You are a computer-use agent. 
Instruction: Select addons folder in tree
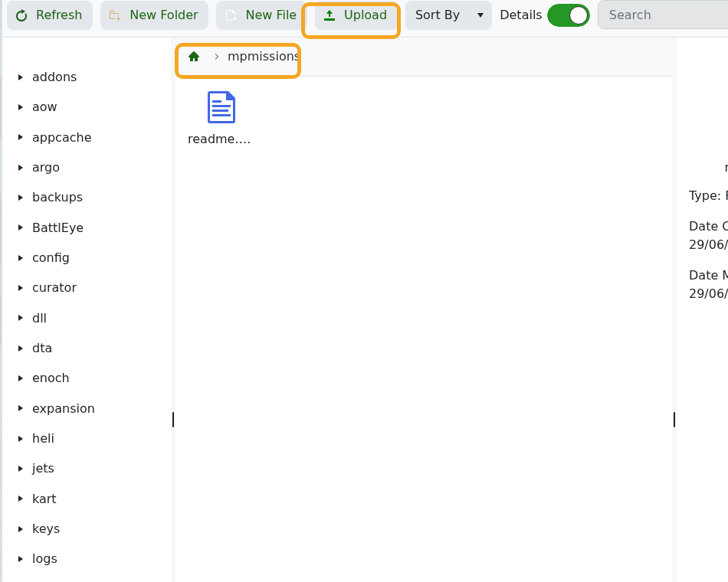pos(54,77)
